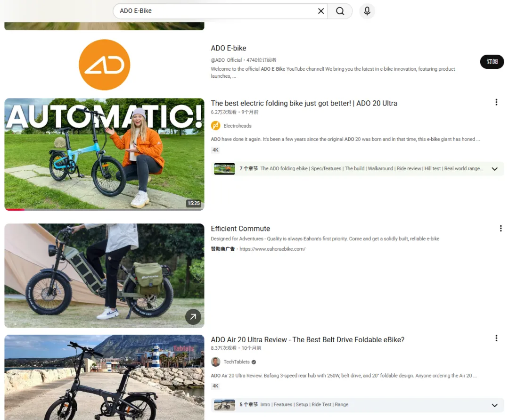
Task: Open more options for the ADO 20 Ultra video
Action: [496, 102]
